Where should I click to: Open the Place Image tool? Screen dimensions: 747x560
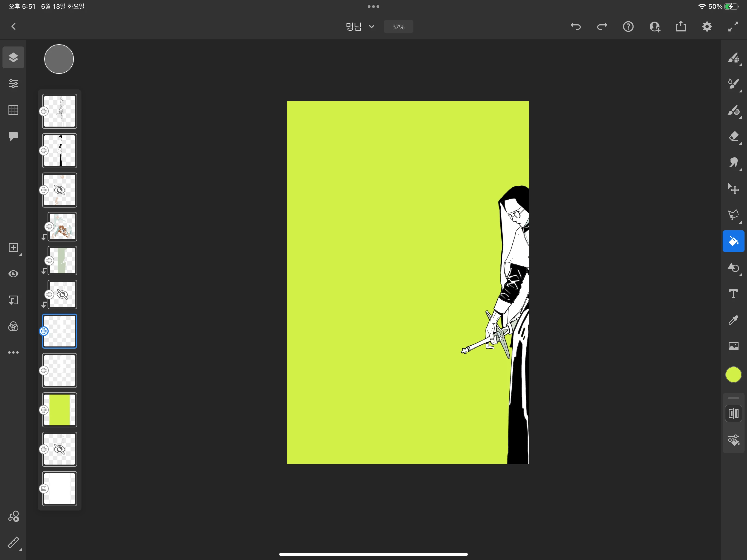click(x=733, y=346)
